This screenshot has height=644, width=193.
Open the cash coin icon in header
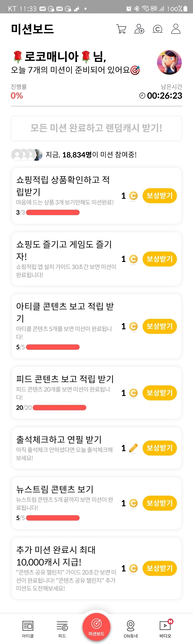coord(157,29)
